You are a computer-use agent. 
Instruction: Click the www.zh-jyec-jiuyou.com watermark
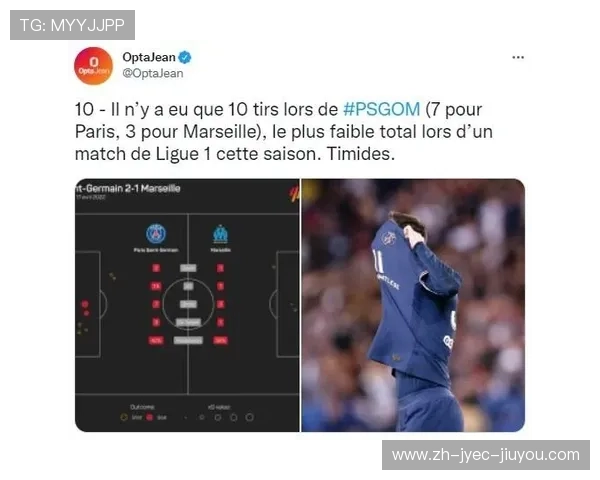(x=486, y=455)
